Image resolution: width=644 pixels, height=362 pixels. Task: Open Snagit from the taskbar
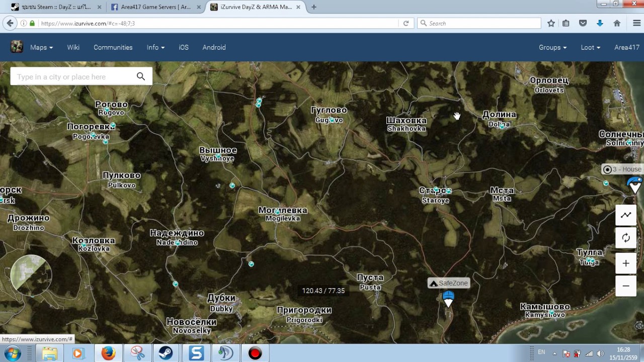click(196, 353)
